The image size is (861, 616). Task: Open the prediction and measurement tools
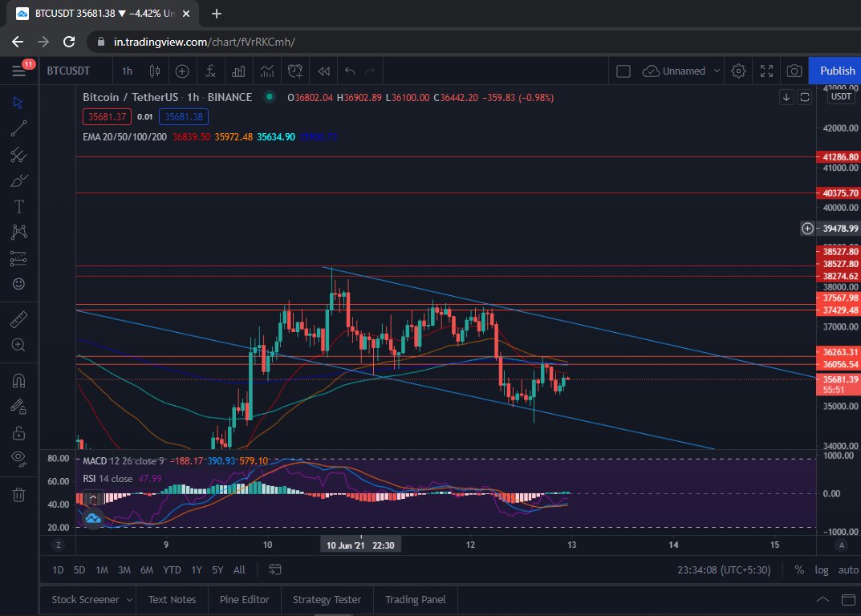[x=18, y=258]
